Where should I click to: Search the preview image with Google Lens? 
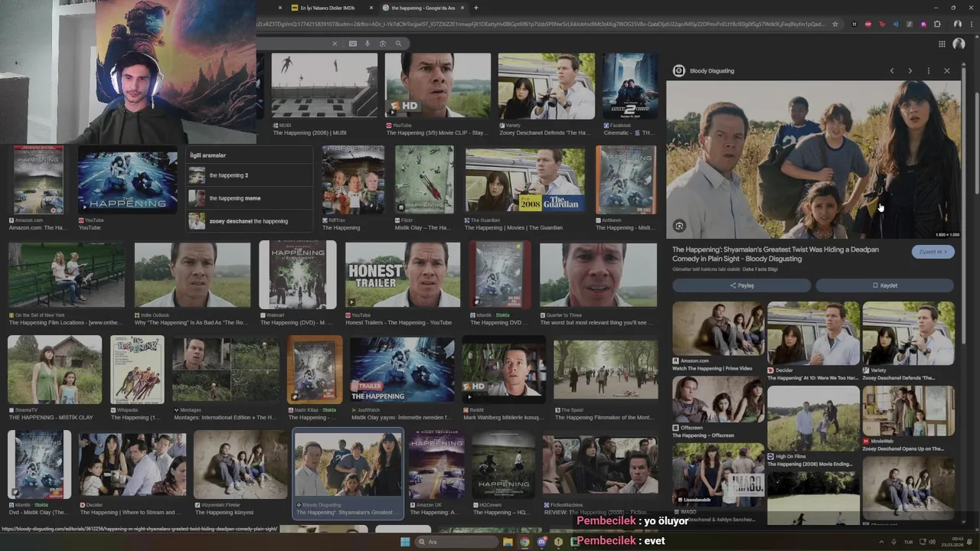pyautogui.click(x=679, y=226)
